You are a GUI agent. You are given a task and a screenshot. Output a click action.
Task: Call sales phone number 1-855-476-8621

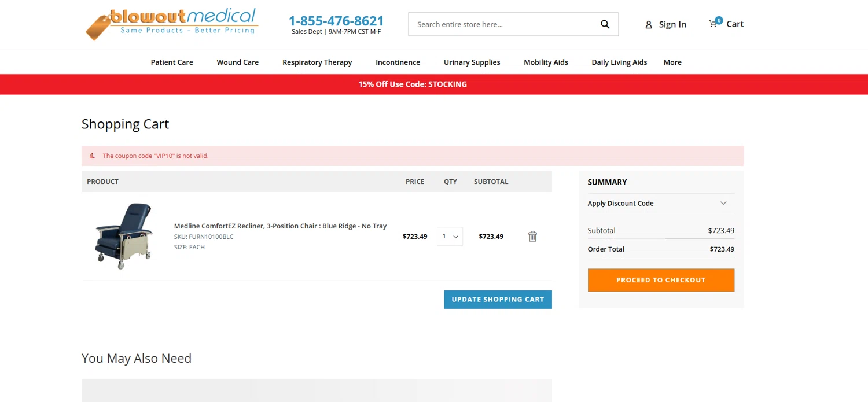336,21
